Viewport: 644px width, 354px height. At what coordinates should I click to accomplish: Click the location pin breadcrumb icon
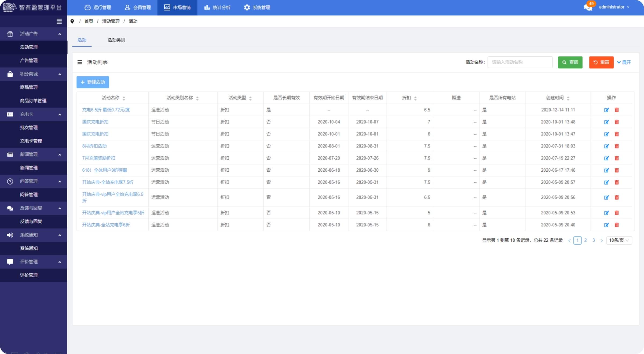(72, 21)
